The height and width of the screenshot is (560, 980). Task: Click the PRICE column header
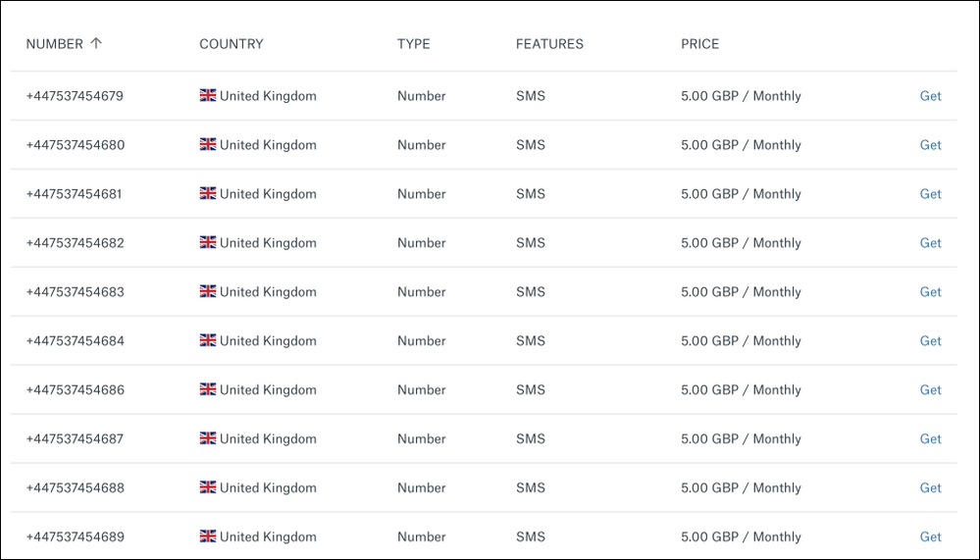point(700,44)
